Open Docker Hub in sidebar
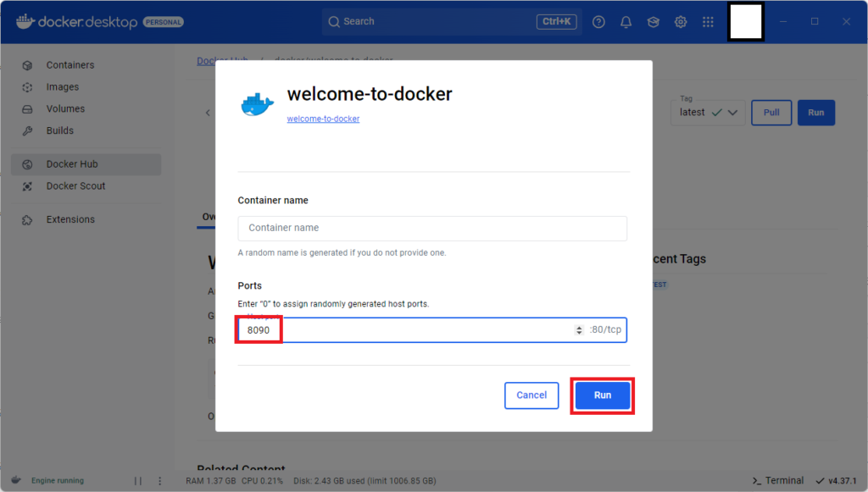 pos(86,164)
